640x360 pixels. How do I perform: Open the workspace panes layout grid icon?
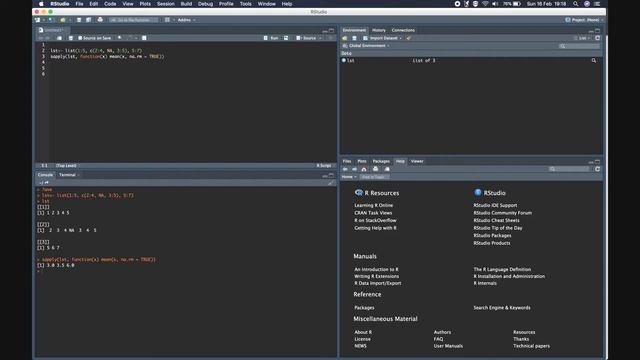[167, 20]
